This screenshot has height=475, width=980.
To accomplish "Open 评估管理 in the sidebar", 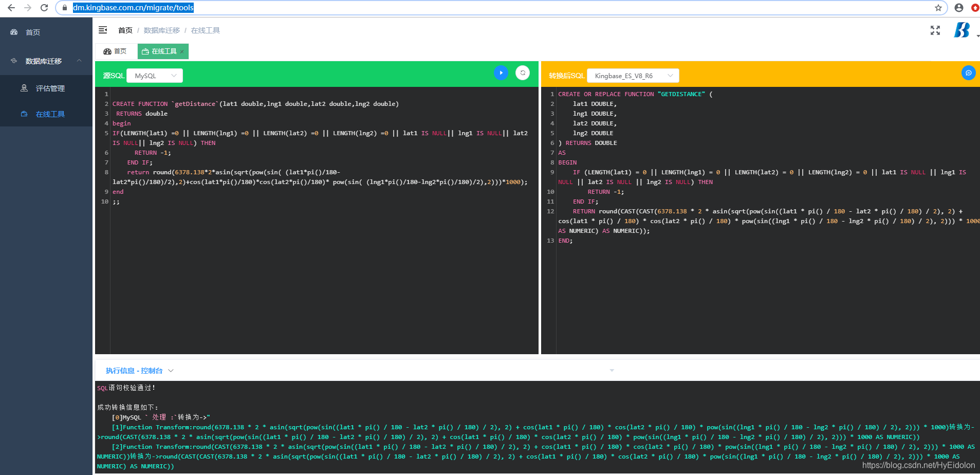I will coord(50,88).
